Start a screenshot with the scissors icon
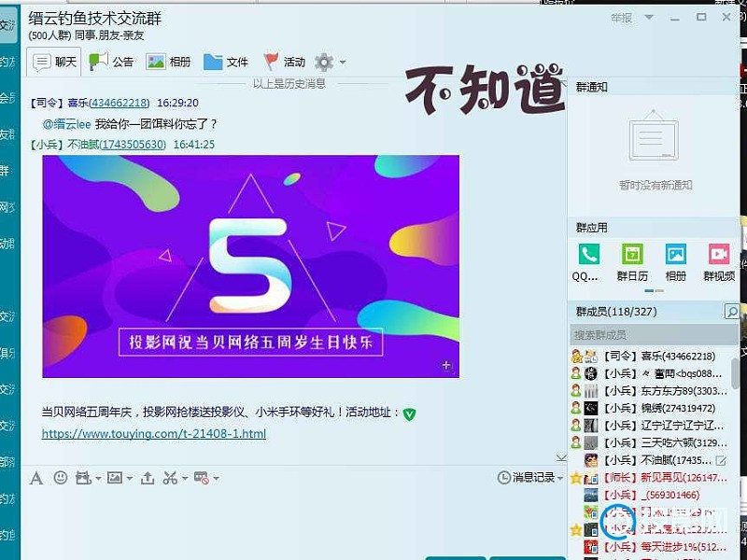The height and width of the screenshot is (560, 747). (x=170, y=478)
